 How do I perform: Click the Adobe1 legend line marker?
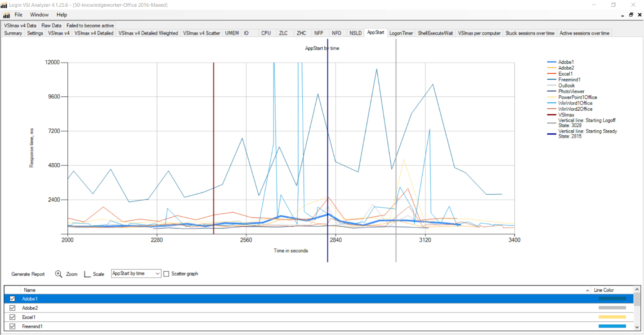pos(551,62)
